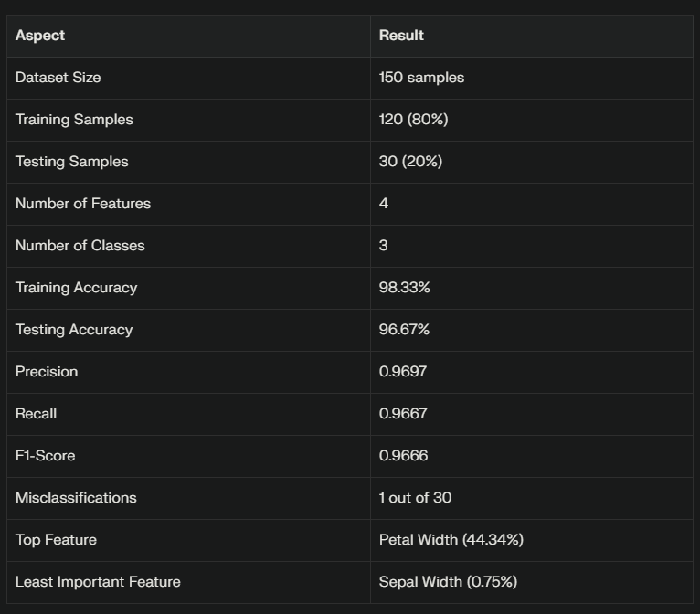This screenshot has width=700, height=614.
Task: Click the 120 (80%) value
Action: click(413, 119)
